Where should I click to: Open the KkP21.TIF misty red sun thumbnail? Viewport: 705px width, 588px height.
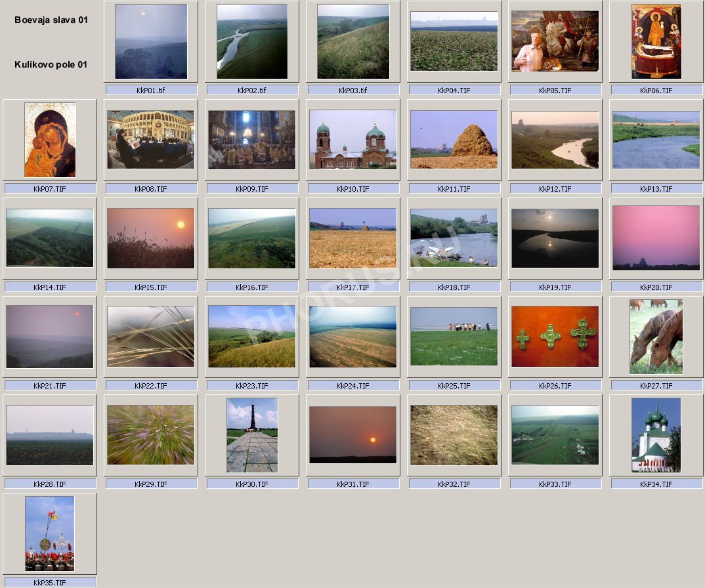50,337
